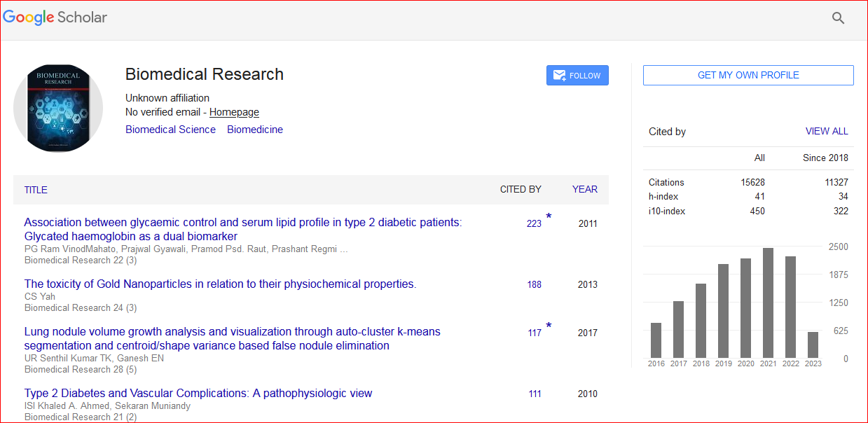
Task: Open the Gold Nanoparticles toxicity article
Action: pos(220,284)
